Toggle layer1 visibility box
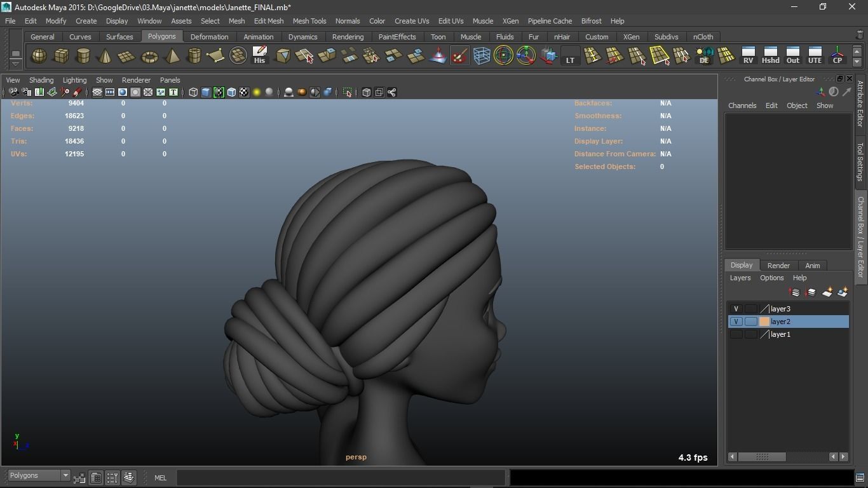Screen dimensions: 868x488 click(736, 334)
